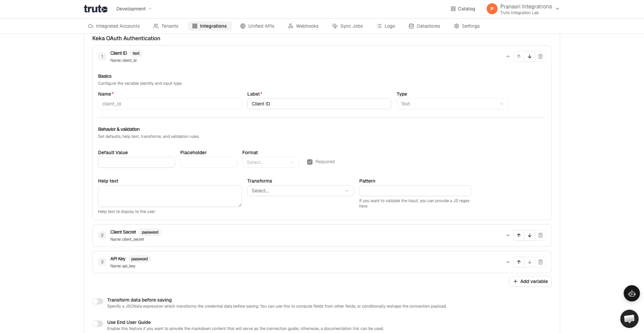Move API Key variable up
Image resolution: width=644 pixels, height=333 pixels.
click(519, 262)
